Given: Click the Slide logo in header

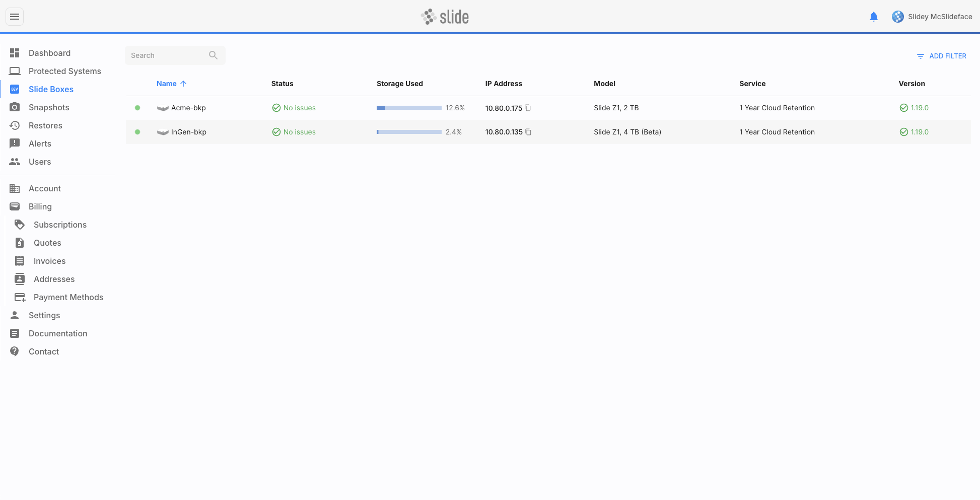Looking at the screenshot, I should tap(445, 17).
